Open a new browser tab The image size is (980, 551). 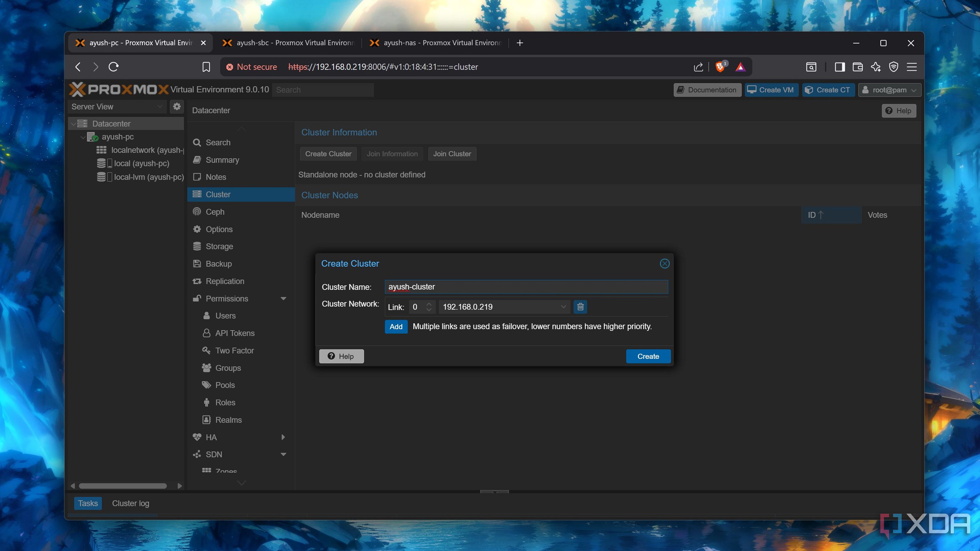point(520,43)
